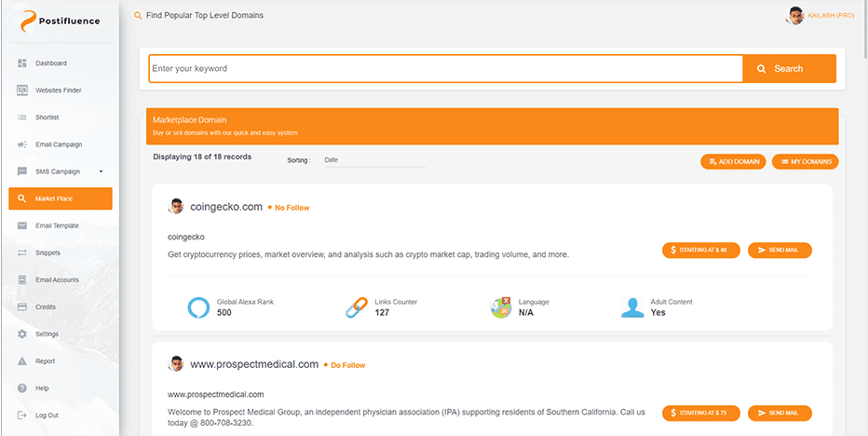
Task: Click the Email Template envelope icon
Action: point(22,225)
